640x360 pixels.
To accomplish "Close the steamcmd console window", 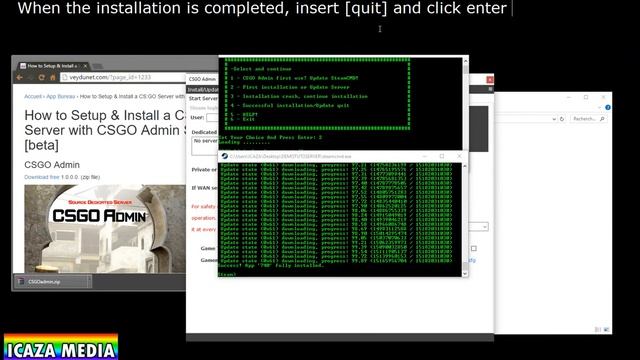I will (x=459, y=156).
